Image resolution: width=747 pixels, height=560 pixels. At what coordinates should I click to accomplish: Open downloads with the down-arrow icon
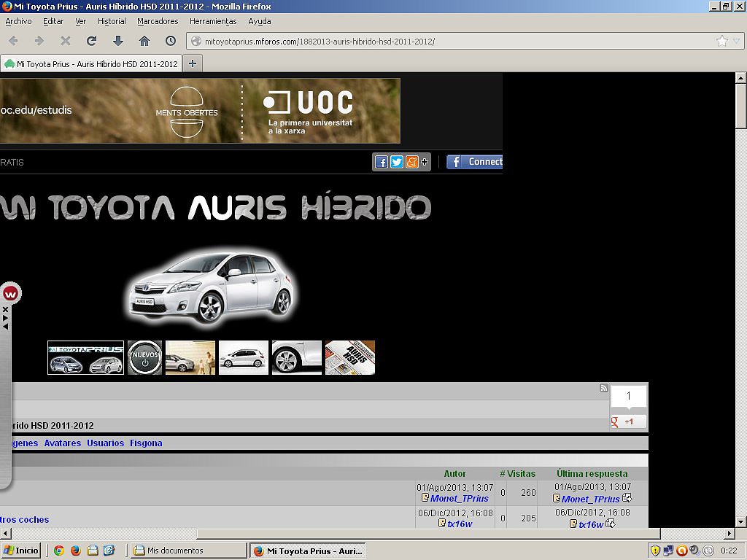[117, 41]
